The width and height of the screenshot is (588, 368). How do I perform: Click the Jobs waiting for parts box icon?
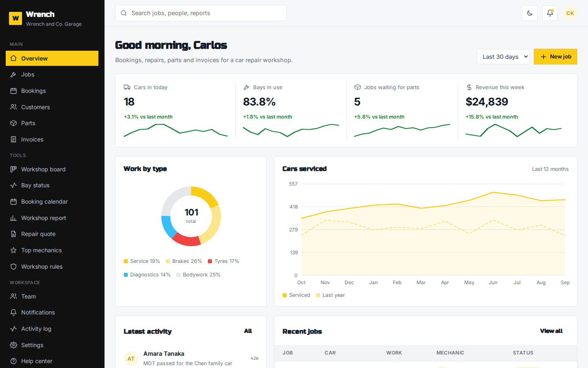click(358, 87)
